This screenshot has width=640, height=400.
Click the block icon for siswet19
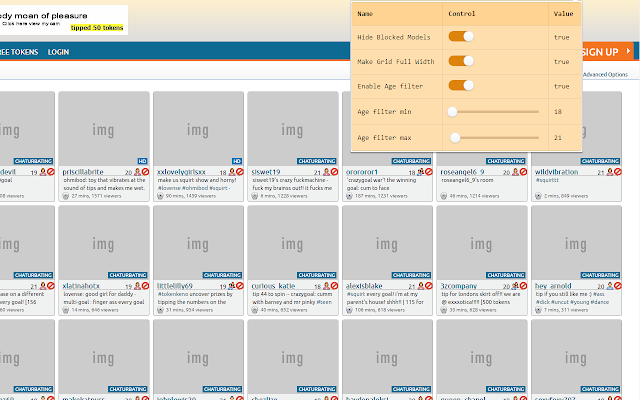pos(334,172)
